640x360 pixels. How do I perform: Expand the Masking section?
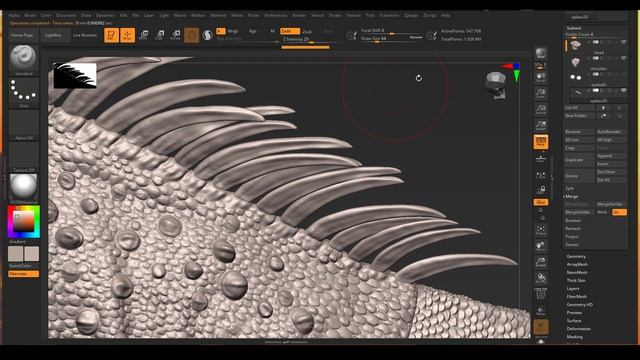575,337
